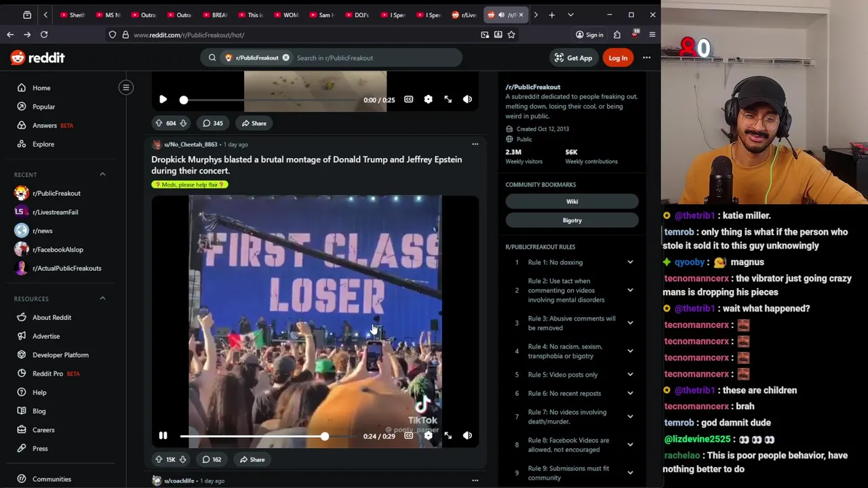This screenshot has width=868, height=488.
Task: Open a new browser tab
Action: pyautogui.click(x=552, y=15)
